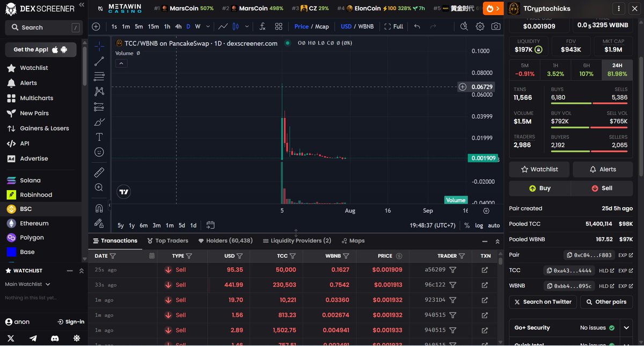Open the Liquidity Providers (2) tab

click(297, 241)
